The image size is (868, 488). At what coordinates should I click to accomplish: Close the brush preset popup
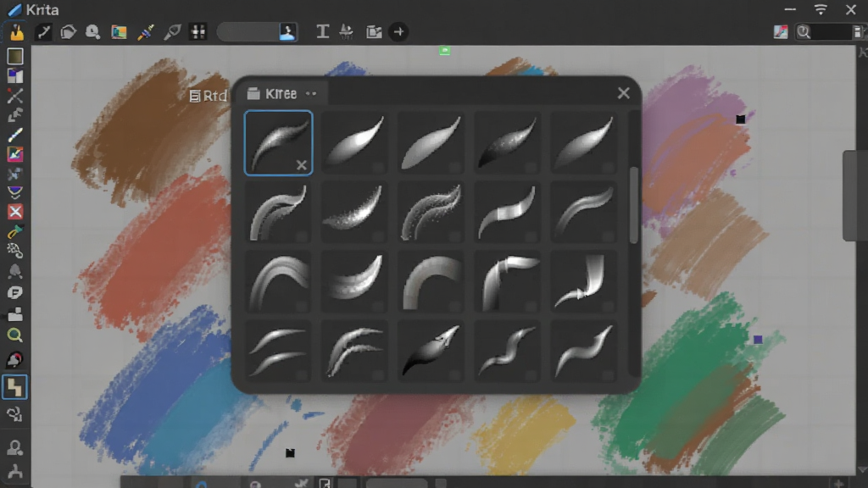coord(623,93)
